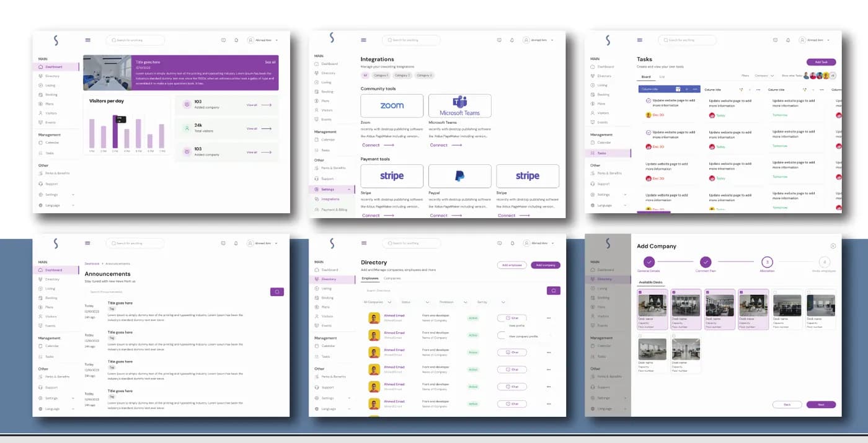Click Events icon in Tasks screen sidebar
Image resolution: width=868 pixels, height=443 pixels.
593,123
